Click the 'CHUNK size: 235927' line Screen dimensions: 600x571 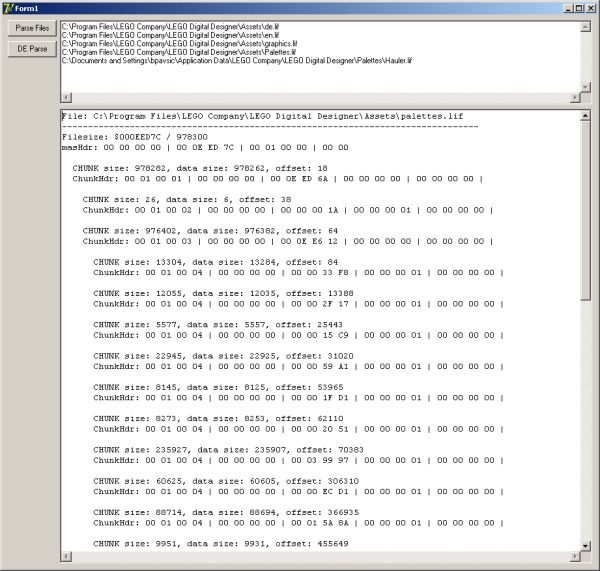pos(228,450)
